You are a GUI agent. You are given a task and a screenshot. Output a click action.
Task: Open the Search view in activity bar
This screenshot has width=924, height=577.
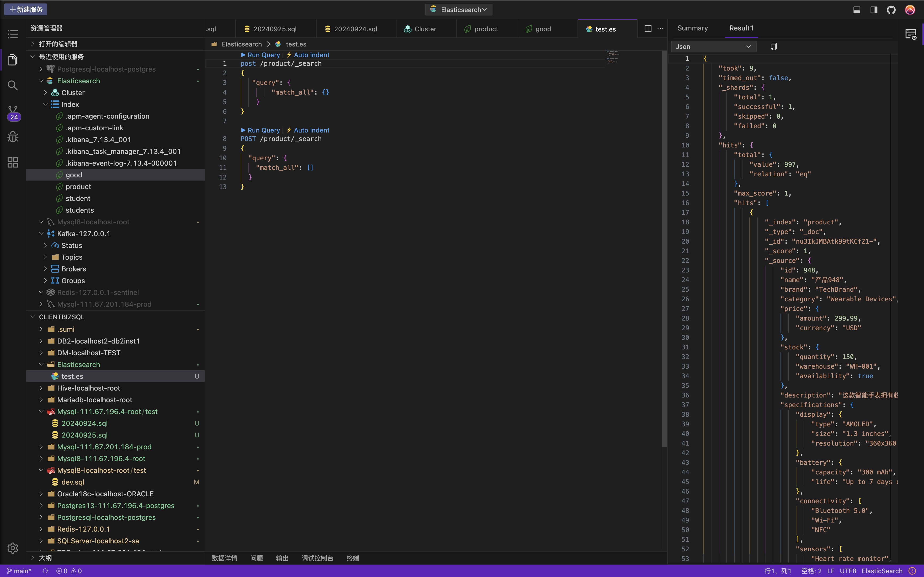[x=13, y=85]
